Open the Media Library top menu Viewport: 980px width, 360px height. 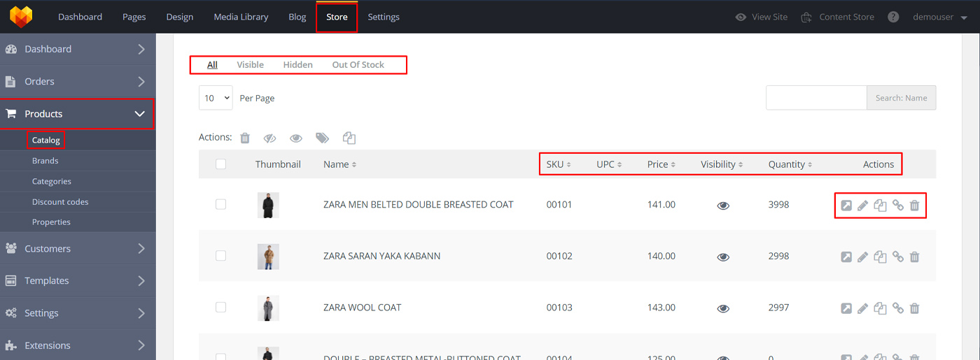pyautogui.click(x=241, y=17)
